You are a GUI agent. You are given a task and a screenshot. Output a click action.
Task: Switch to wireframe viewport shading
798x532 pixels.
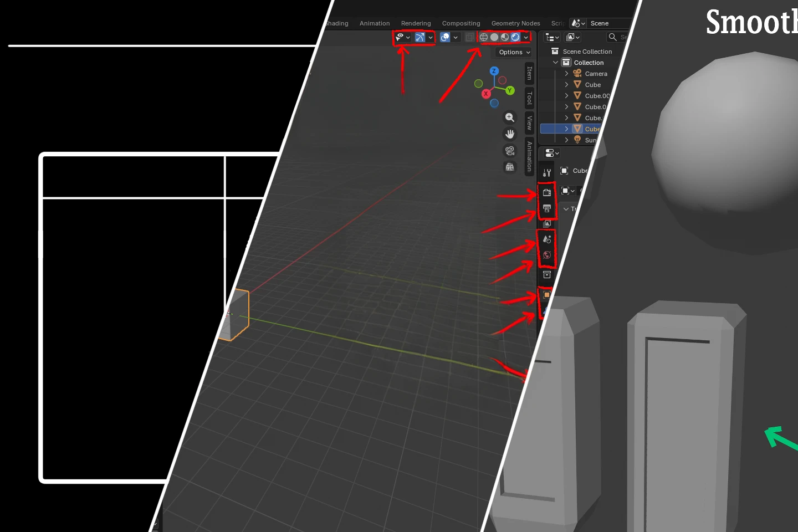pyautogui.click(x=484, y=37)
